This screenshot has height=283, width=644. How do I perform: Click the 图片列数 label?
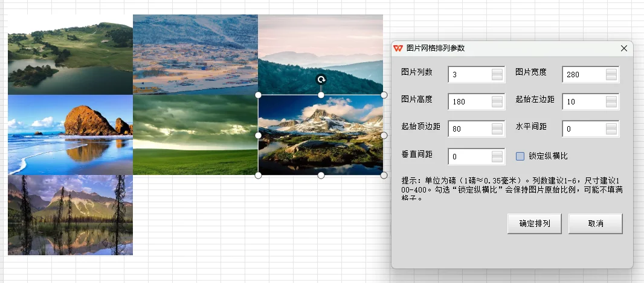tap(417, 72)
